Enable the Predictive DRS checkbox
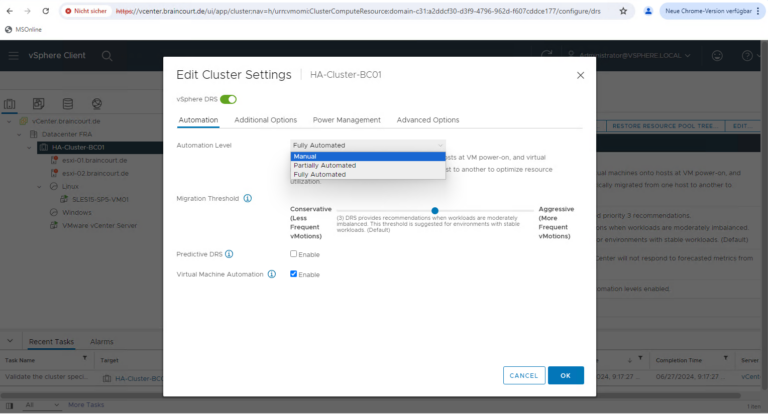The height and width of the screenshot is (414, 768). pyautogui.click(x=293, y=254)
